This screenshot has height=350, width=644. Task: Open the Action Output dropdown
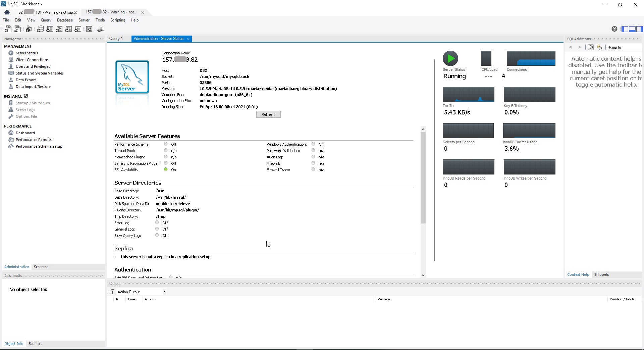[x=142, y=292]
